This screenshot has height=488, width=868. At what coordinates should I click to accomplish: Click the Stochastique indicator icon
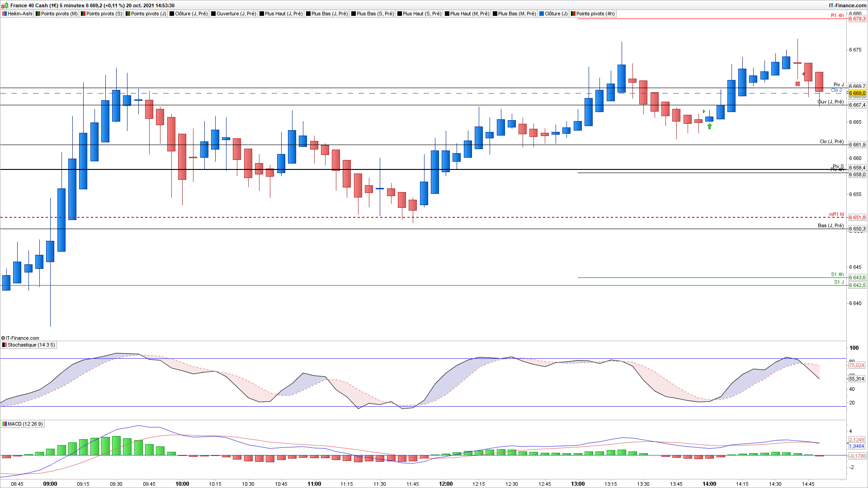click(x=5, y=345)
